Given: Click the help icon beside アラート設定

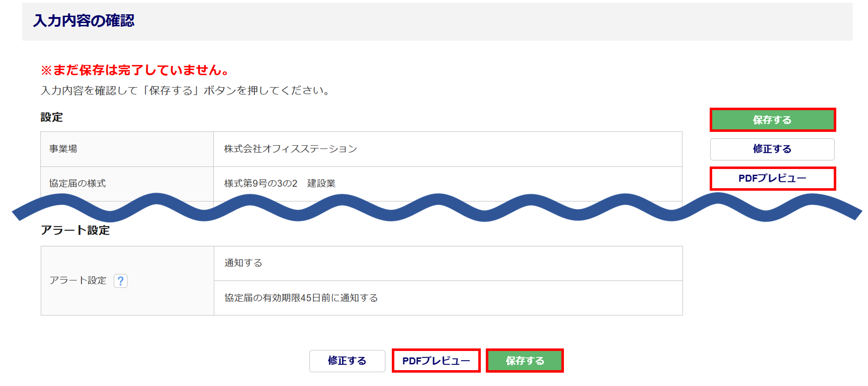Looking at the screenshot, I should 120,281.
